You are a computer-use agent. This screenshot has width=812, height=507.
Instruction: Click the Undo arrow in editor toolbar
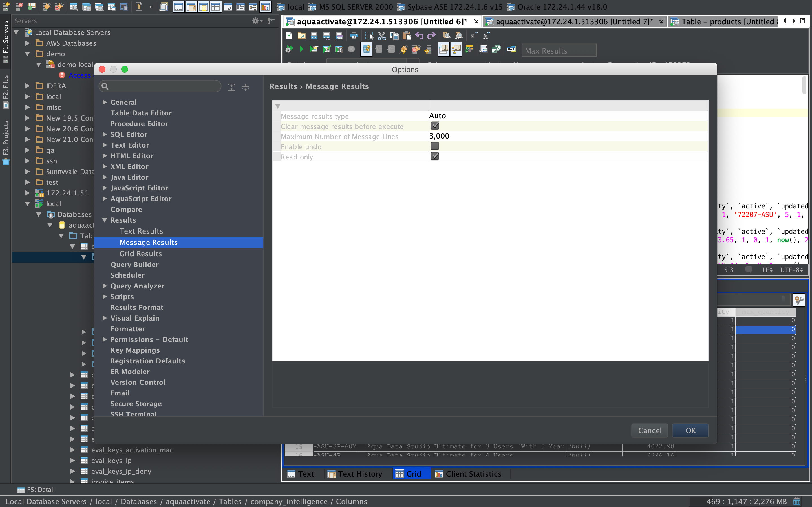click(419, 35)
